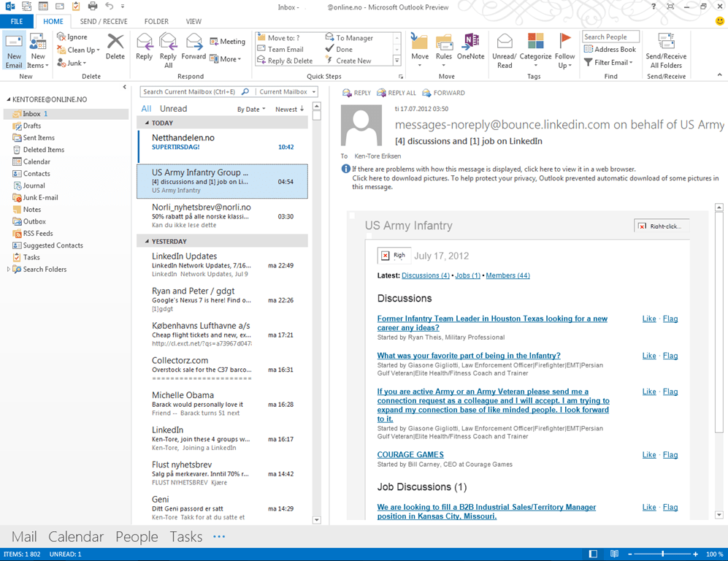Screen dimensions: 728x561
Task: Open Outlook Help question mark
Action: coord(654,7)
